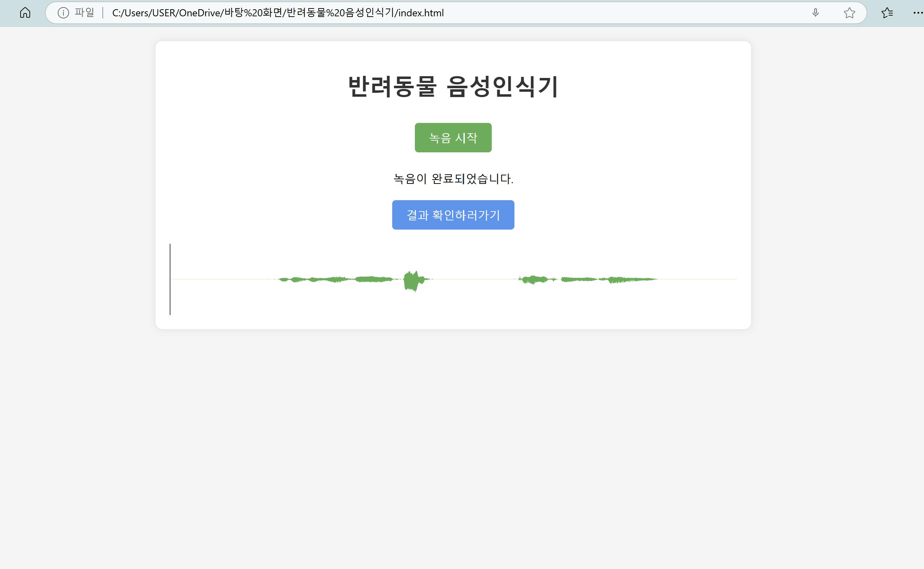Open the Favorites list icon
924x569 pixels.
click(887, 13)
